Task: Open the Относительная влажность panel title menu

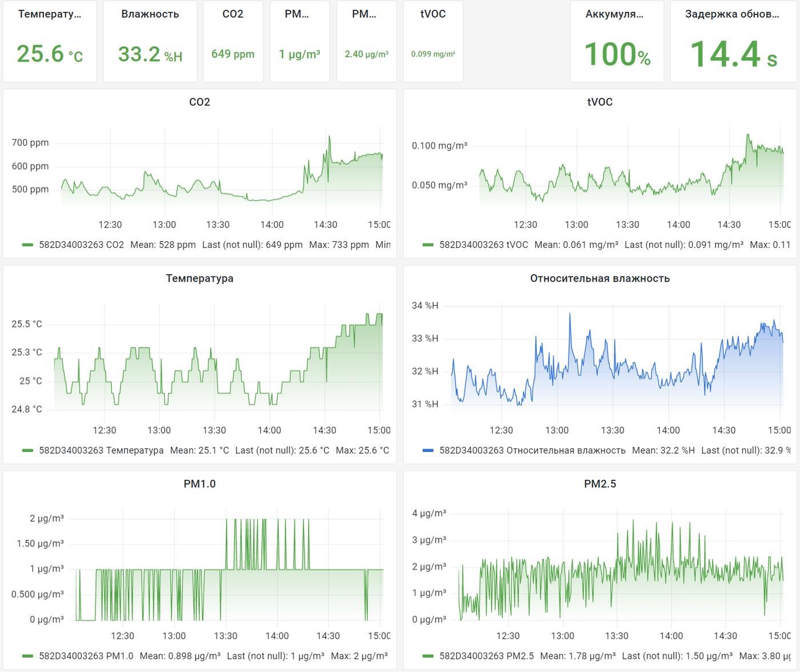Action: (599, 278)
